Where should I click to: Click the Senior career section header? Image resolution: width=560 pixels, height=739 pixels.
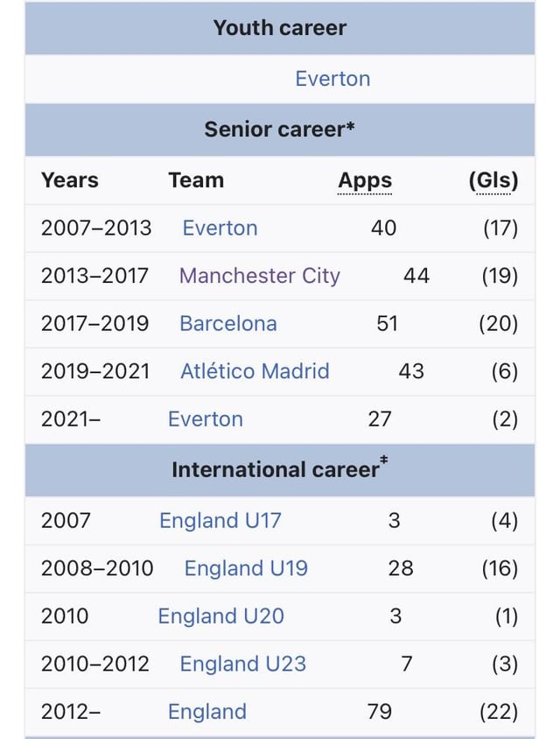point(274,130)
